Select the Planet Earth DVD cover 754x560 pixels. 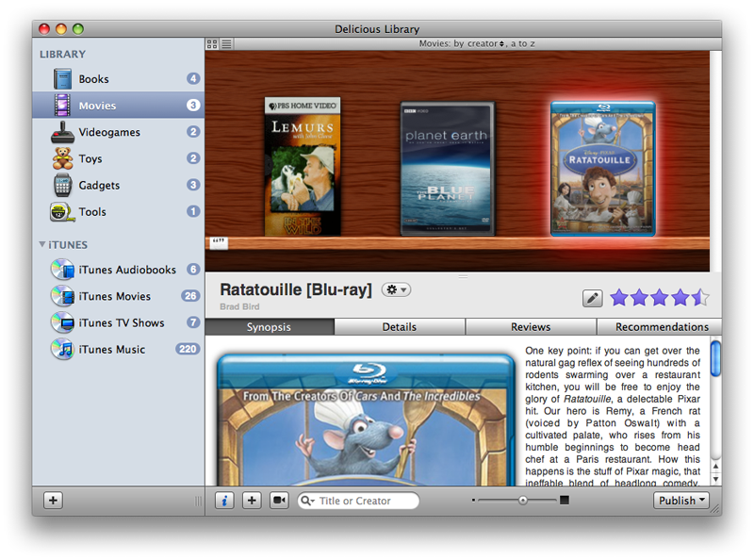[x=447, y=169]
